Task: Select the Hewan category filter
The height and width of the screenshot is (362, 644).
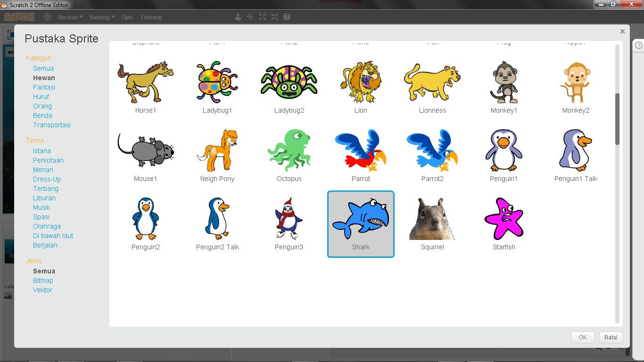Action: tap(44, 77)
